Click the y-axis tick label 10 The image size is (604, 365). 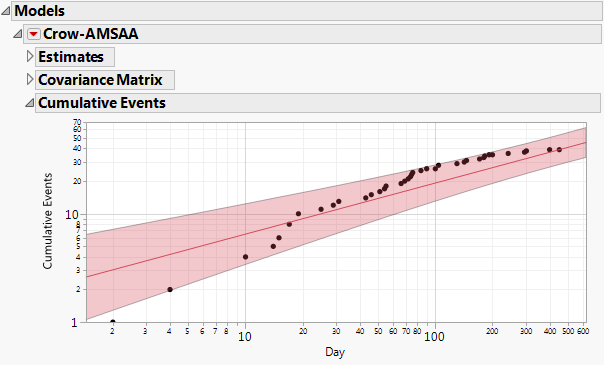coord(72,215)
